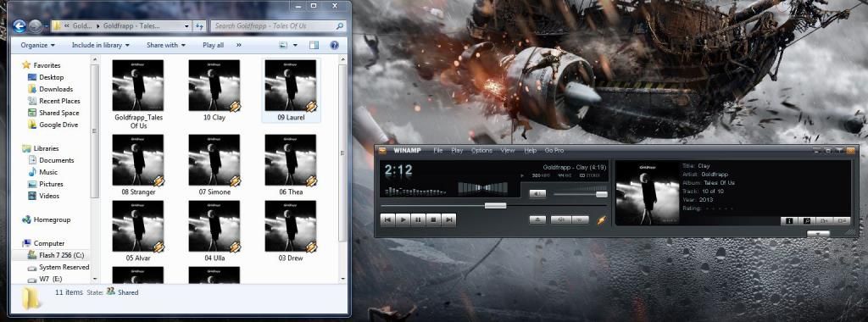Image resolution: width=868 pixels, height=322 pixels.
Task: Mute Winamp with the speaker button
Action: [537, 194]
